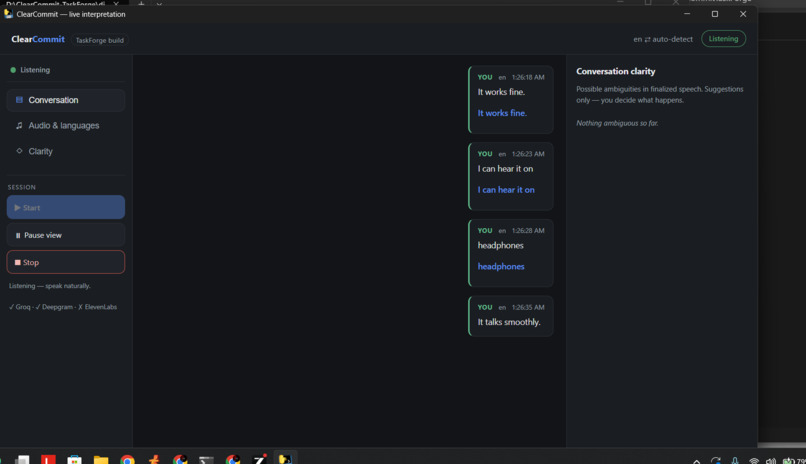The image size is (806, 464).
Task: Open the Wi-Fi network tray icon
Action: (754, 461)
